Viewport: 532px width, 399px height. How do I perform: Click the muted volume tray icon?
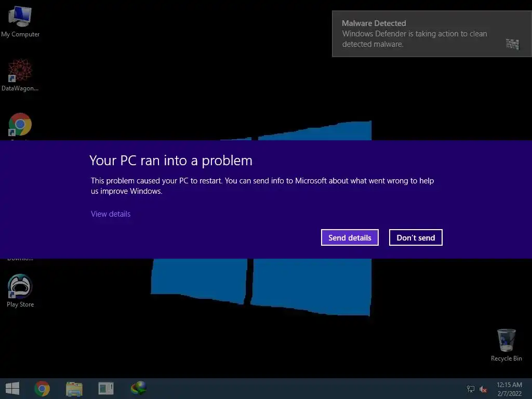(483, 389)
